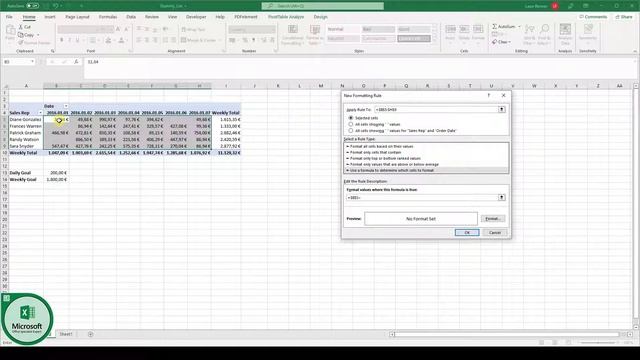The height and width of the screenshot is (360, 640).
Task: Click Merge & Center
Action: [198, 40]
